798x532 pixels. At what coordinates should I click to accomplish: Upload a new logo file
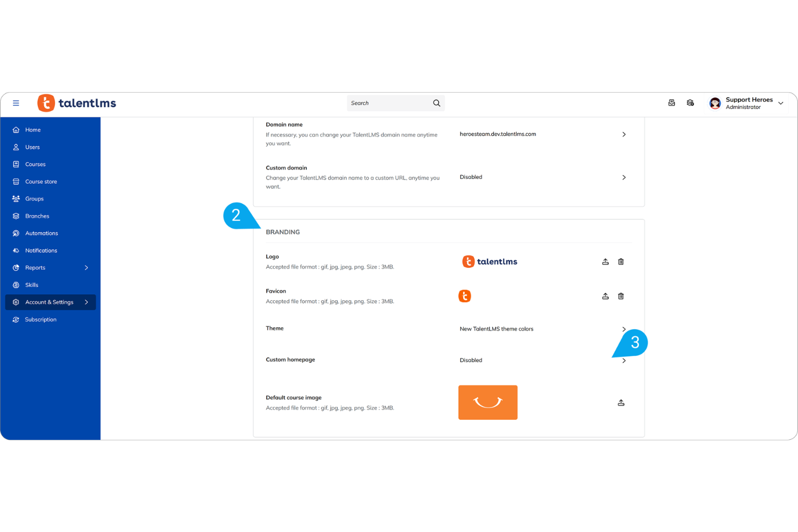(605, 261)
